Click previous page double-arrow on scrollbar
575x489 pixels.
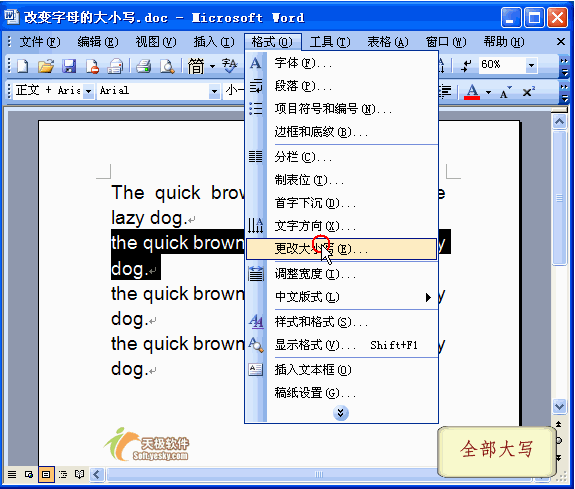(x=559, y=424)
